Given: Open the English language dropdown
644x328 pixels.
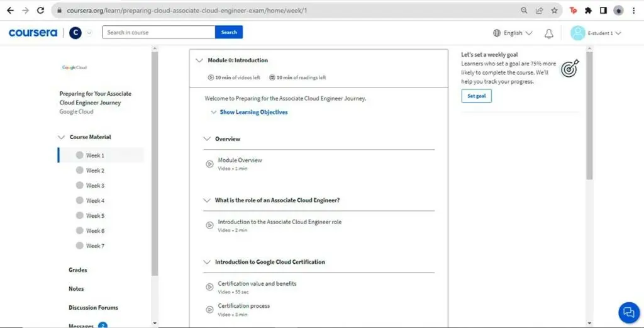Looking at the screenshot, I should pos(518,33).
